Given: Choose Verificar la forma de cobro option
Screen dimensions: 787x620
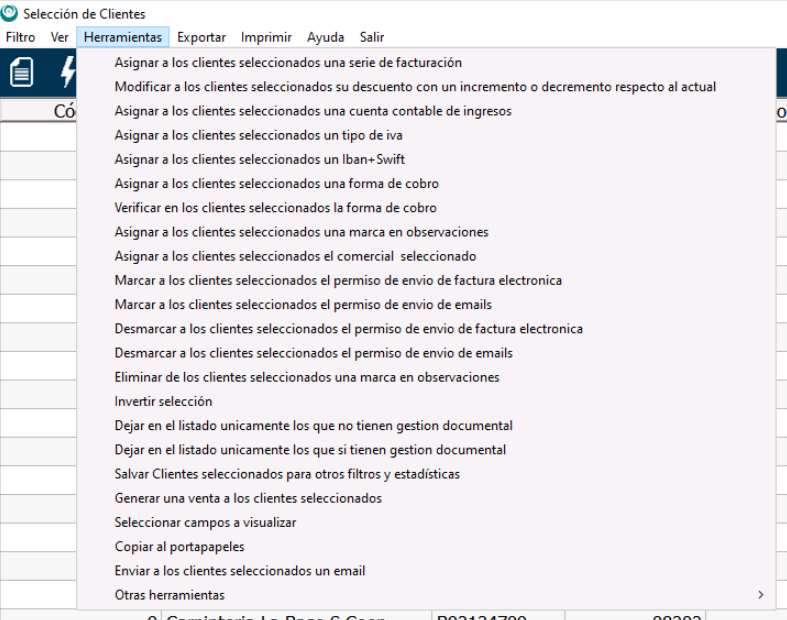Looking at the screenshot, I should coord(275,208).
